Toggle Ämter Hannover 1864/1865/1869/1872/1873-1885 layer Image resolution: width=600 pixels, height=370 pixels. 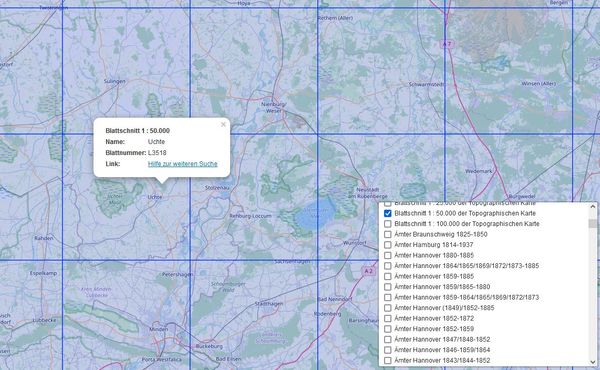(388, 266)
